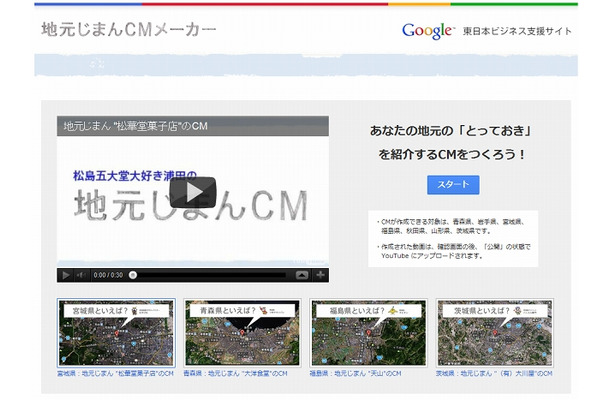Open the 青森県 大洋食堂 CM link
This screenshot has width=610, height=400.
235,374
